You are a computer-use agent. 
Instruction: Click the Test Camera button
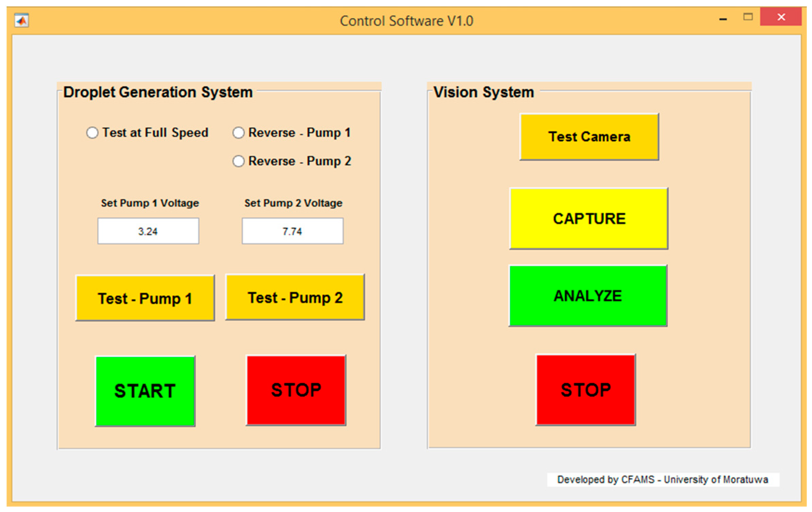click(589, 137)
